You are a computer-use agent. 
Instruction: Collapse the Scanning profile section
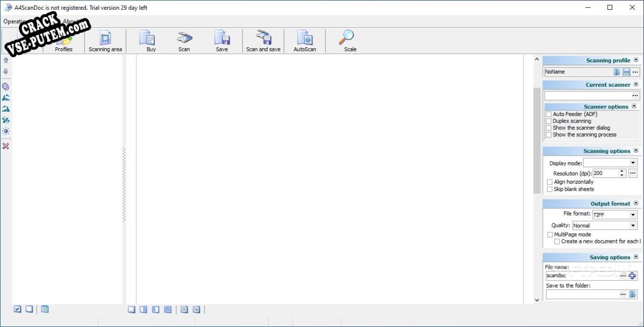(x=636, y=60)
